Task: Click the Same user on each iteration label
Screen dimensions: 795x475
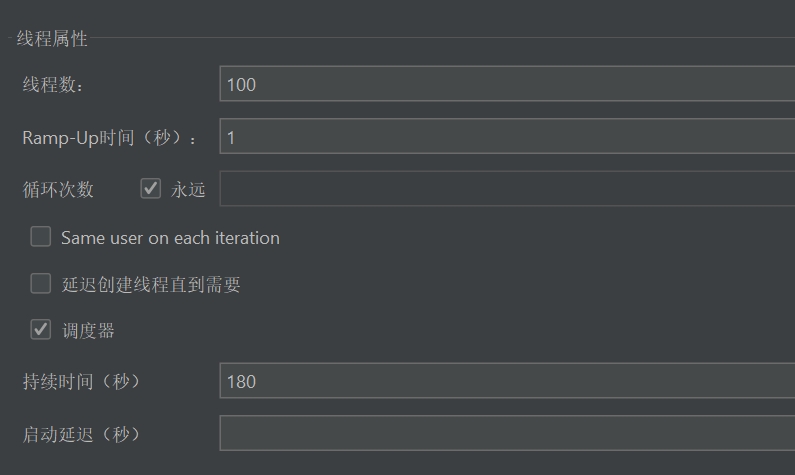Action: click(170, 238)
